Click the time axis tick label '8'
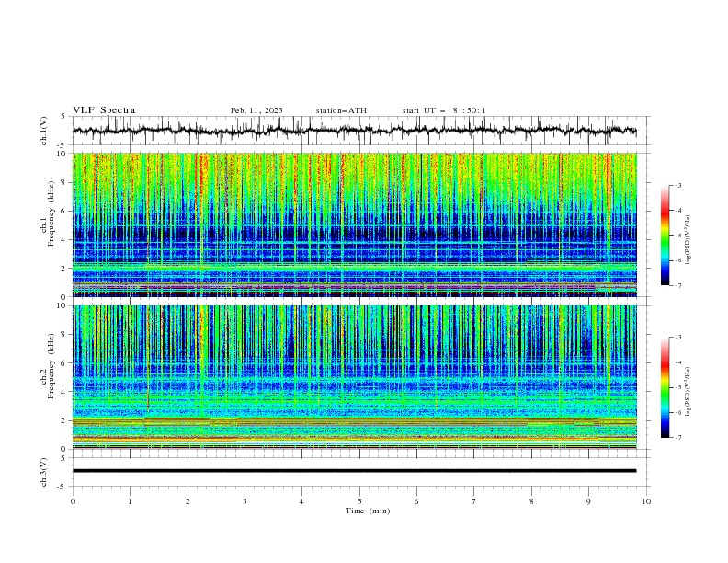The width and height of the screenshot is (728, 563). click(531, 501)
